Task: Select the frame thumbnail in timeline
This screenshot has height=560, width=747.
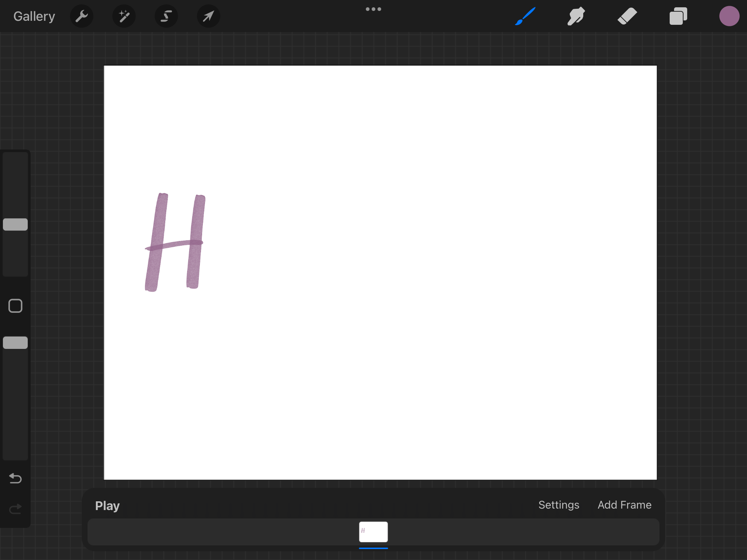Action: (x=373, y=532)
